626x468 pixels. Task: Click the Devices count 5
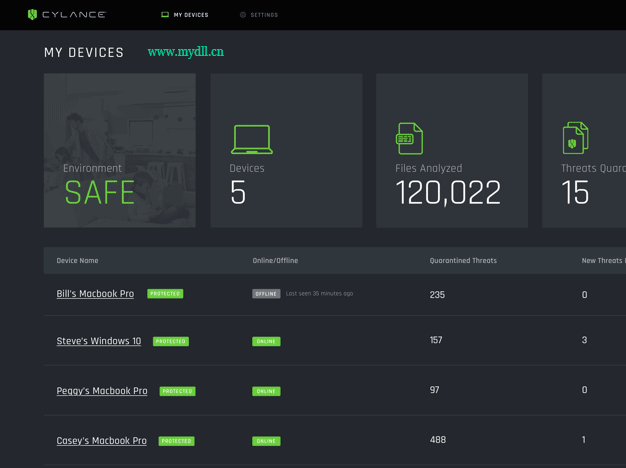pos(238,192)
